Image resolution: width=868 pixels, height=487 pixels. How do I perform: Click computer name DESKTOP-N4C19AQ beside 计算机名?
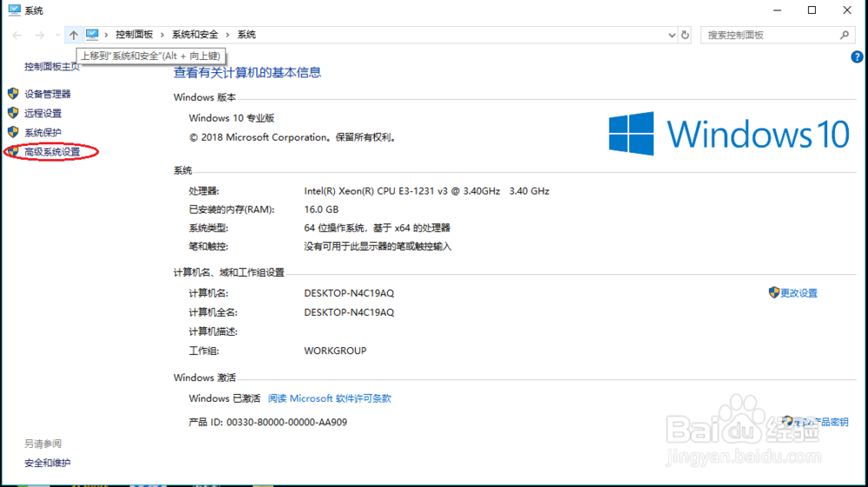(349, 293)
